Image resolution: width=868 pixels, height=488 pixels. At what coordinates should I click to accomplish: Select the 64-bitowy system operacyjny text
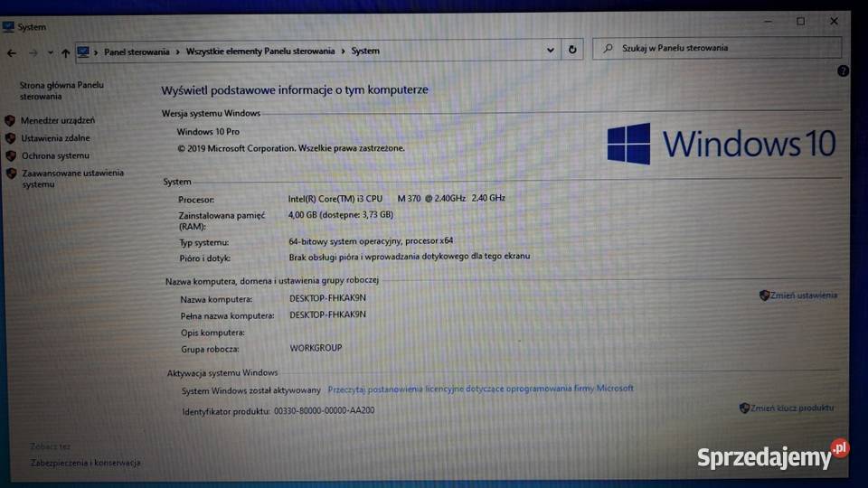[371, 241]
